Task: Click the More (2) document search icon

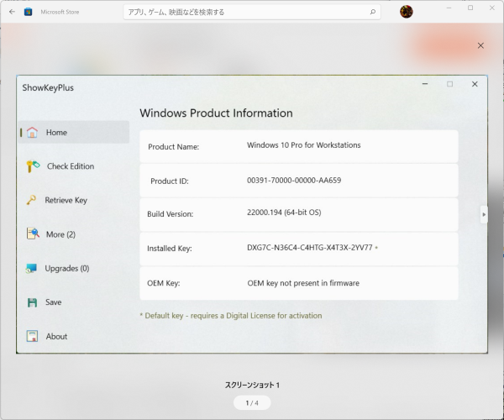Action: 33,234
